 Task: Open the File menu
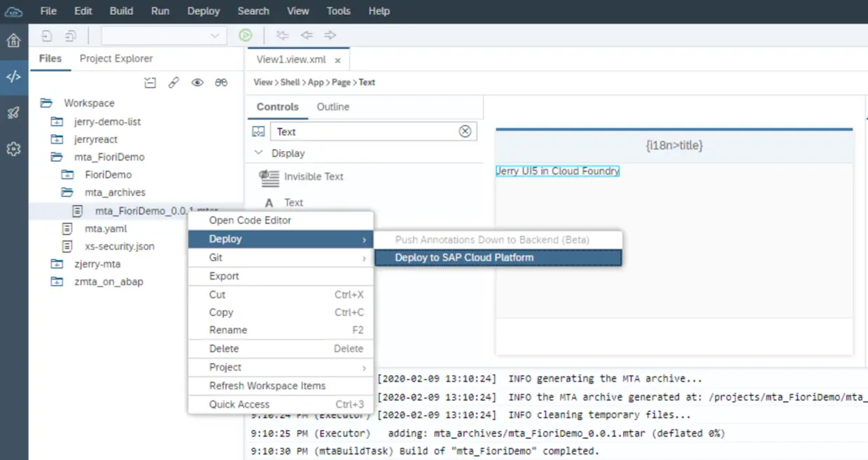click(48, 11)
